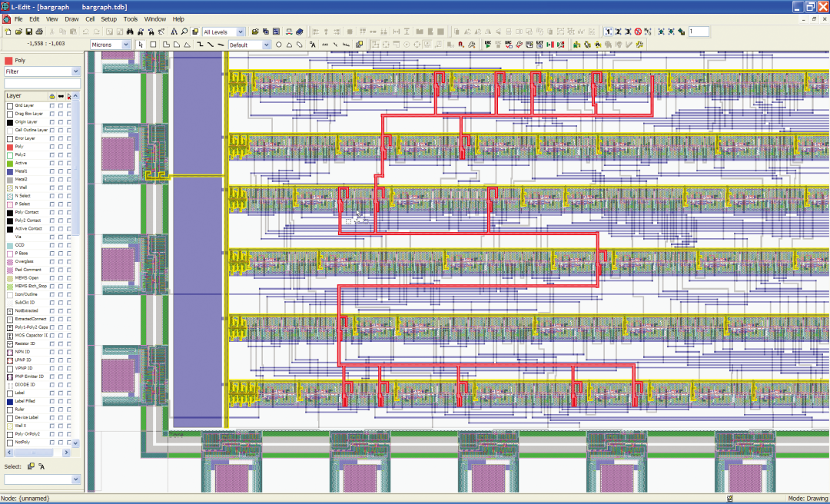Click layer list scroll right arrow

point(66,453)
